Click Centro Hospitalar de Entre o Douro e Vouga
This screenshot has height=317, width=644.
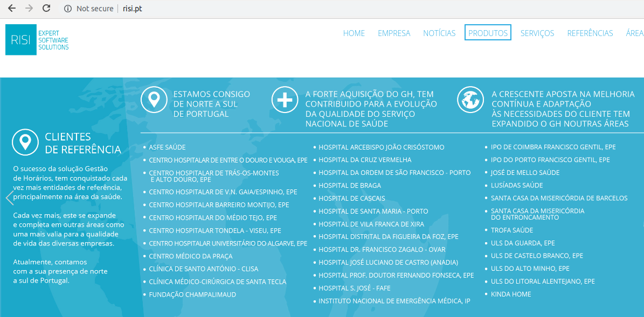coord(228,160)
